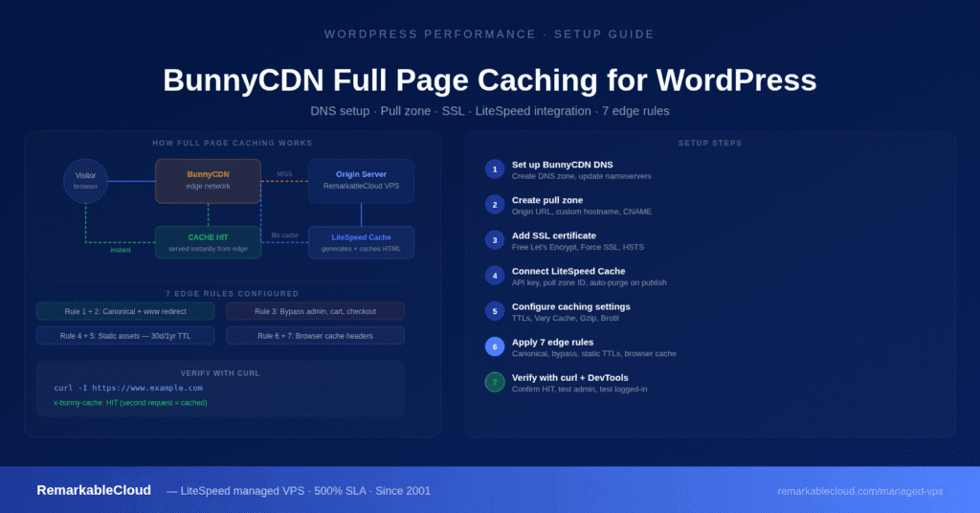Click the 7 EDGE RULES CONFIGURED heading
980x513 pixels.
click(233, 294)
